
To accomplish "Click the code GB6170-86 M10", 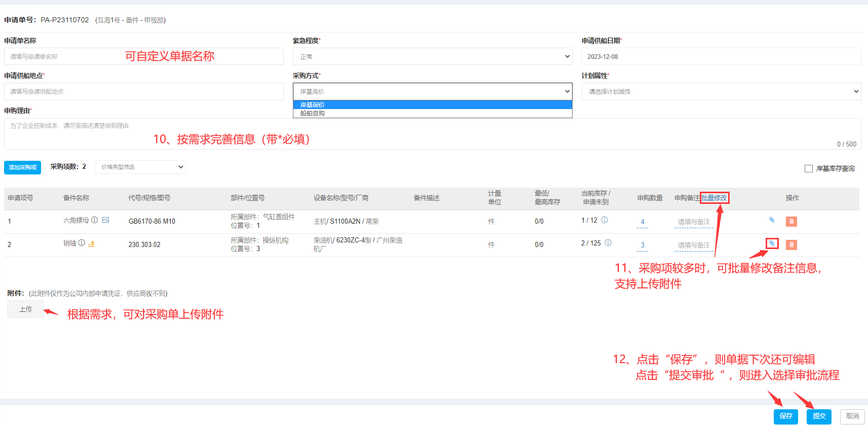I will point(152,221).
